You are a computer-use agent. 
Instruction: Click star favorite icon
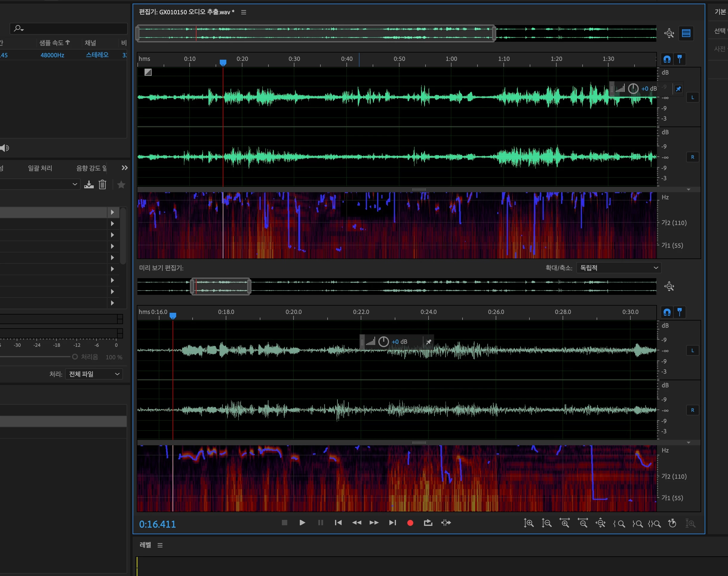click(x=121, y=184)
